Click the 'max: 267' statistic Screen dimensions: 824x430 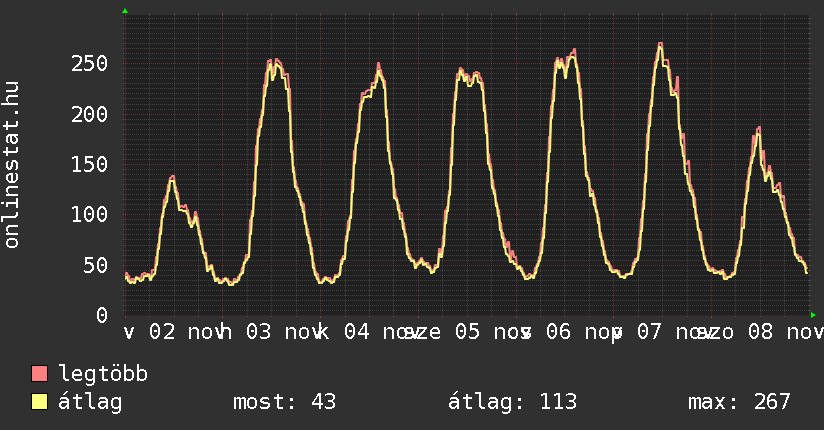[739, 402]
